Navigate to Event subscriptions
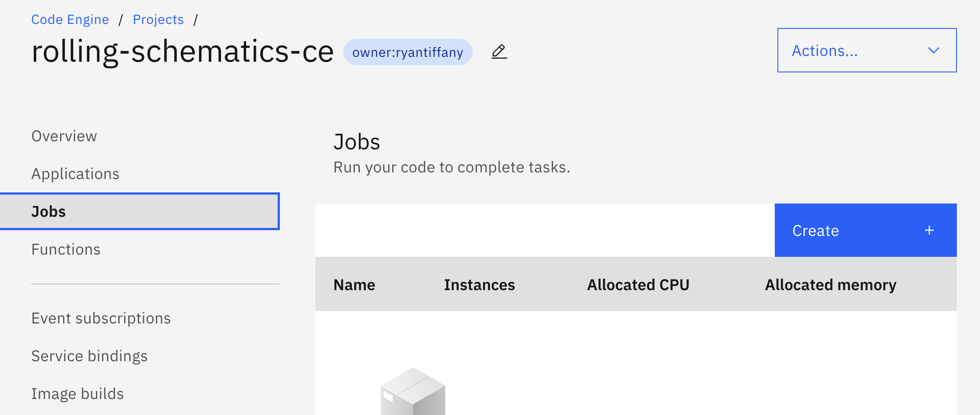Viewport: 980px width, 415px height. 101,318
